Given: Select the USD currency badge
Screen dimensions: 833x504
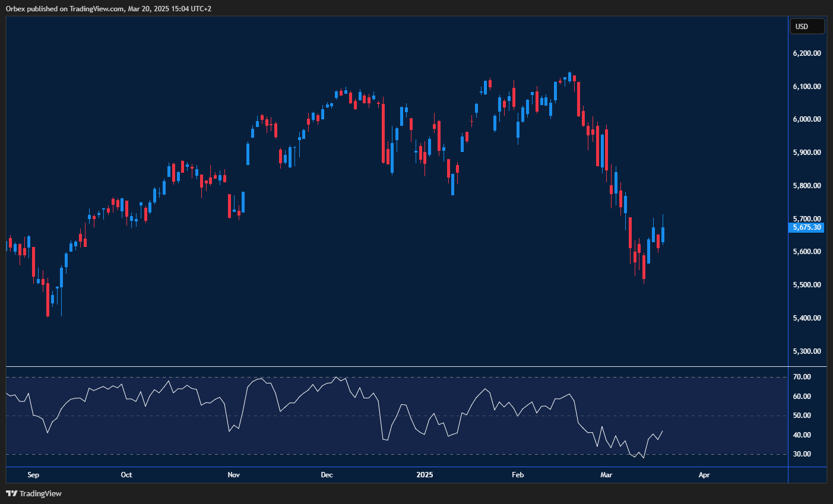Looking at the screenshot, I should click(x=807, y=26).
